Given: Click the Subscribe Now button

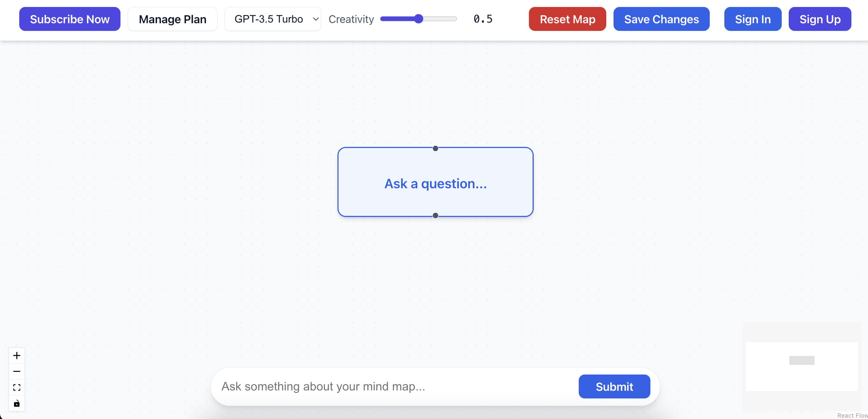Looking at the screenshot, I should [x=70, y=19].
